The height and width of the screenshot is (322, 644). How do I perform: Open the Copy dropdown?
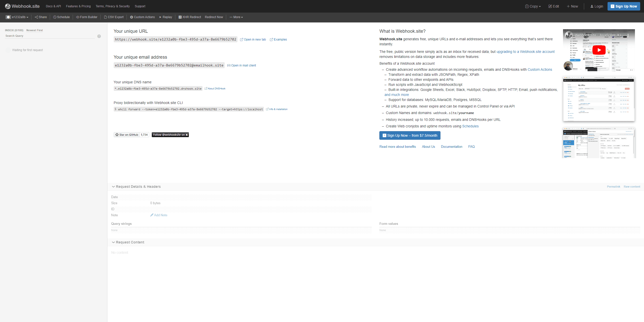point(533,6)
